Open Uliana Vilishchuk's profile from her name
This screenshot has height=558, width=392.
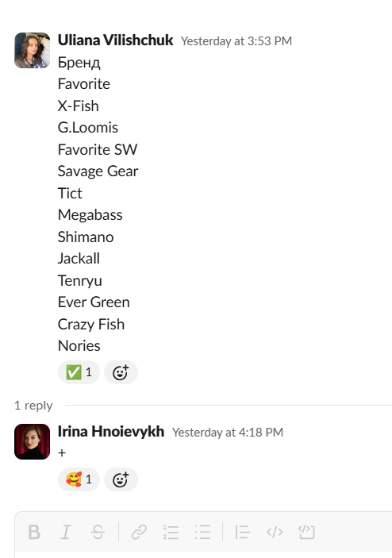[x=115, y=40]
